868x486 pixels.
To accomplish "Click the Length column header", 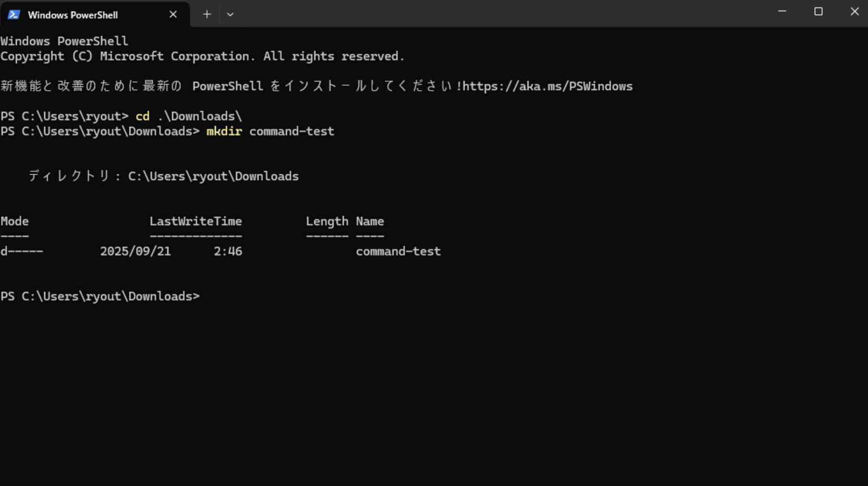I will (x=327, y=222).
